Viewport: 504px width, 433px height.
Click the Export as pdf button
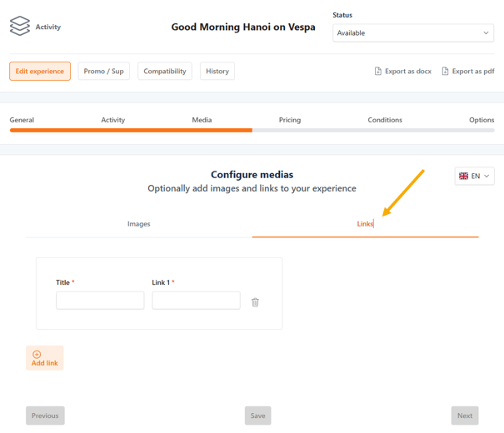tap(468, 72)
